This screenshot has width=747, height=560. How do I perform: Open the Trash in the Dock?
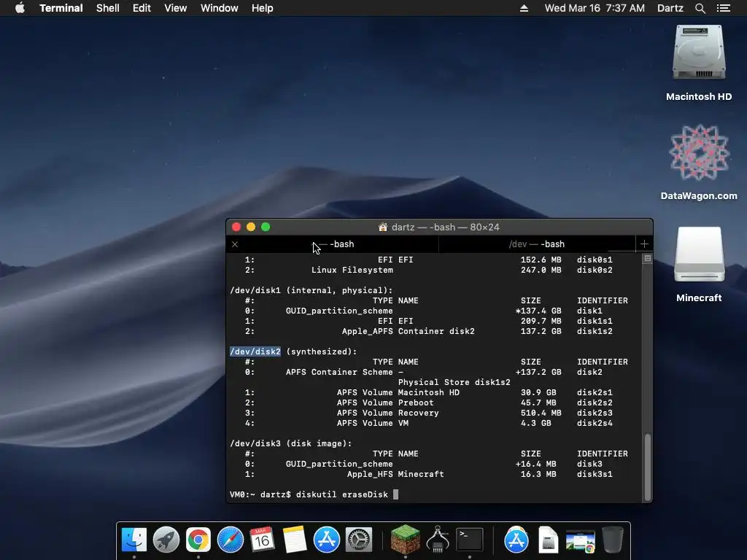[613, 540]
